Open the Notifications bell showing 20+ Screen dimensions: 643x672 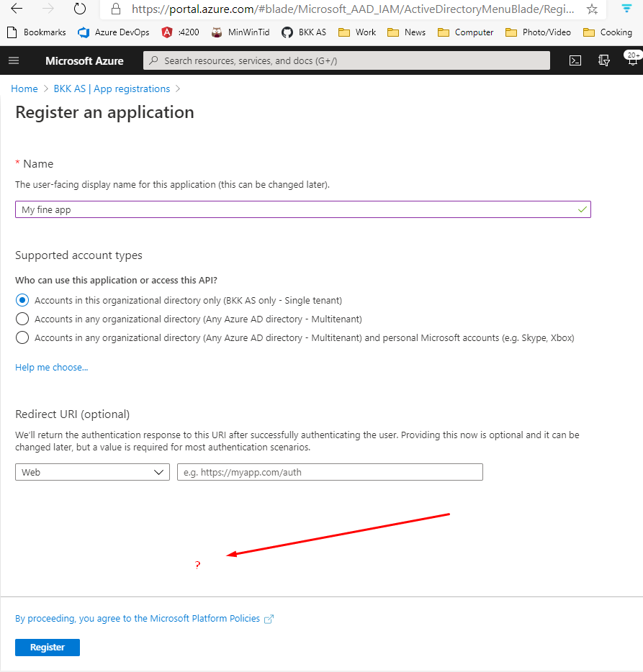pyautogui.click(x=631, y=60)
